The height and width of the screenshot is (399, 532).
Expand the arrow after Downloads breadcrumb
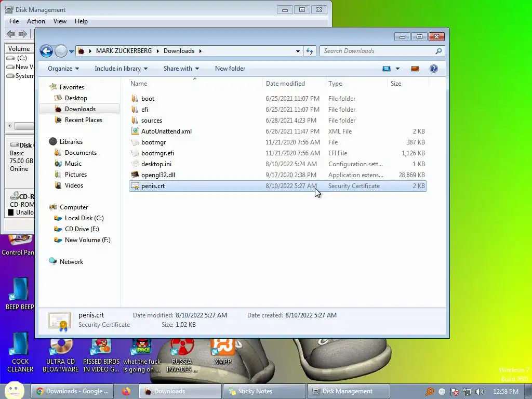[x=200, y=51]
